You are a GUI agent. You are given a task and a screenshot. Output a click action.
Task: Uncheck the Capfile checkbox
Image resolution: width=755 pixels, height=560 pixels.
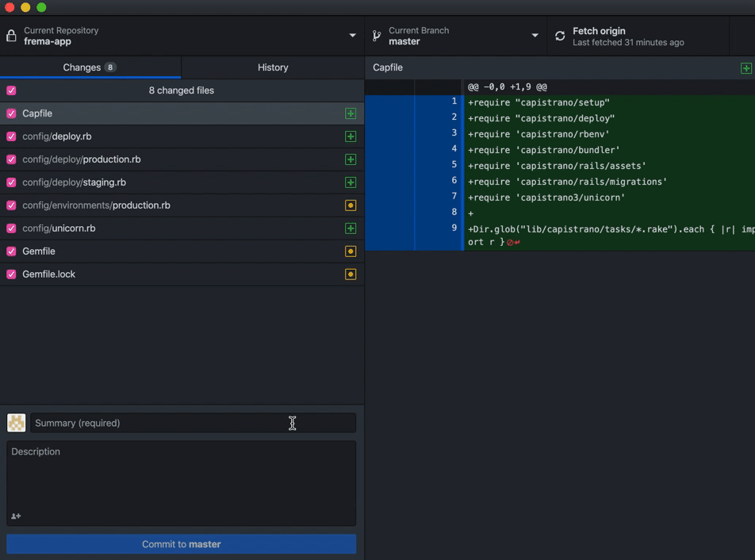11,113
